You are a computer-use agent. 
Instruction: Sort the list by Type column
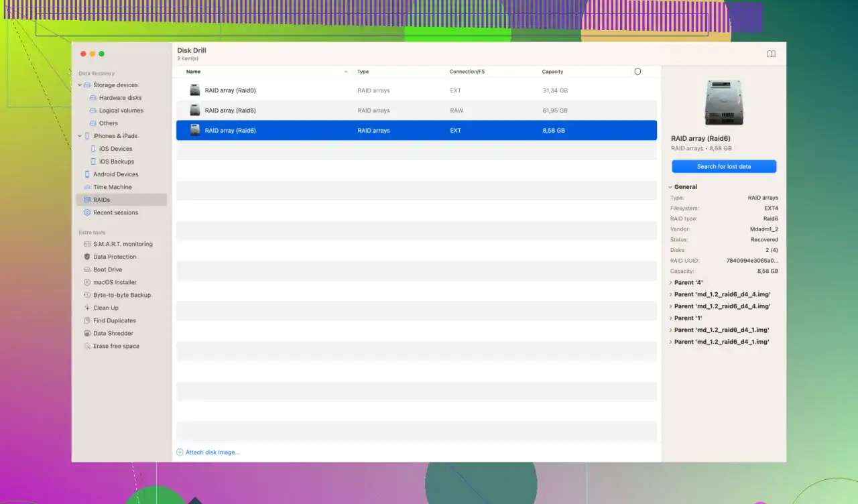(363, 72)
